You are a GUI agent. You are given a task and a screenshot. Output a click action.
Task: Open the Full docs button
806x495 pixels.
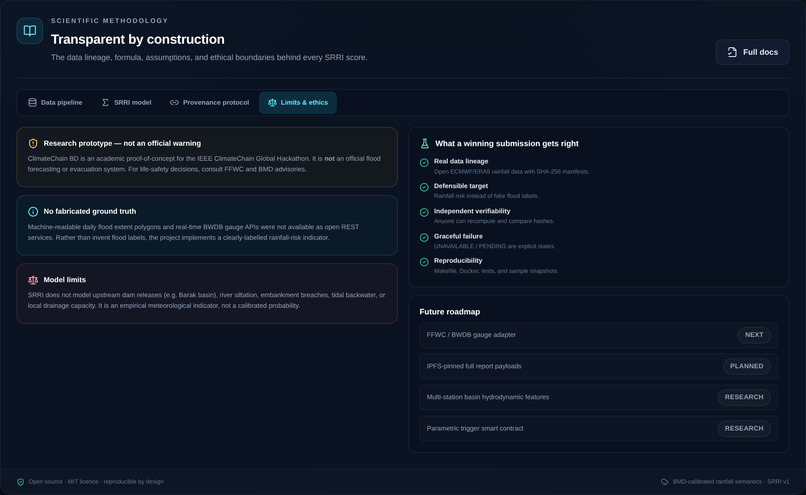tap(753, 52)
